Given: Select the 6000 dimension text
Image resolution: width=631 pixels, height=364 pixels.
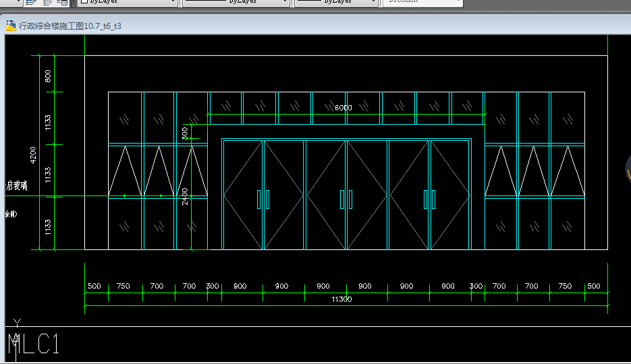Looking at the screenshot, I should point(344,108).
